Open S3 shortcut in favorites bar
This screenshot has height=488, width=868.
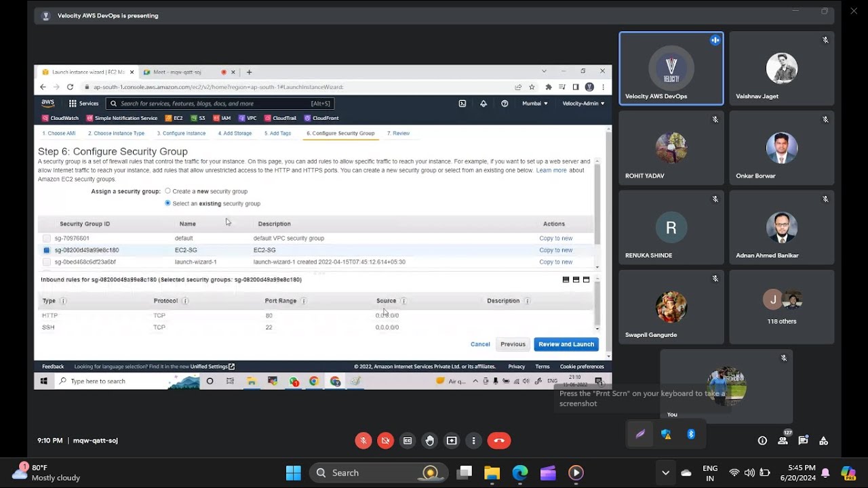point(198,118)
